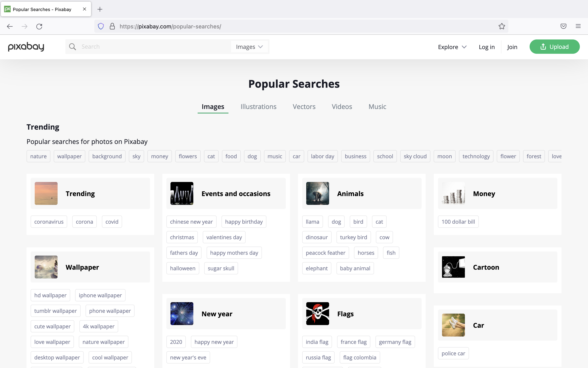Click the turkey bird tag

pos(354,237)
